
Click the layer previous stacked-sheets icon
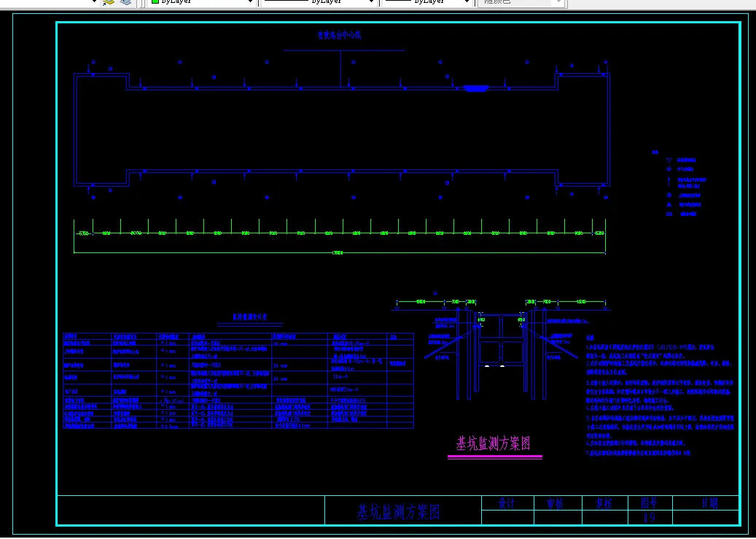(x=125, y=2)
